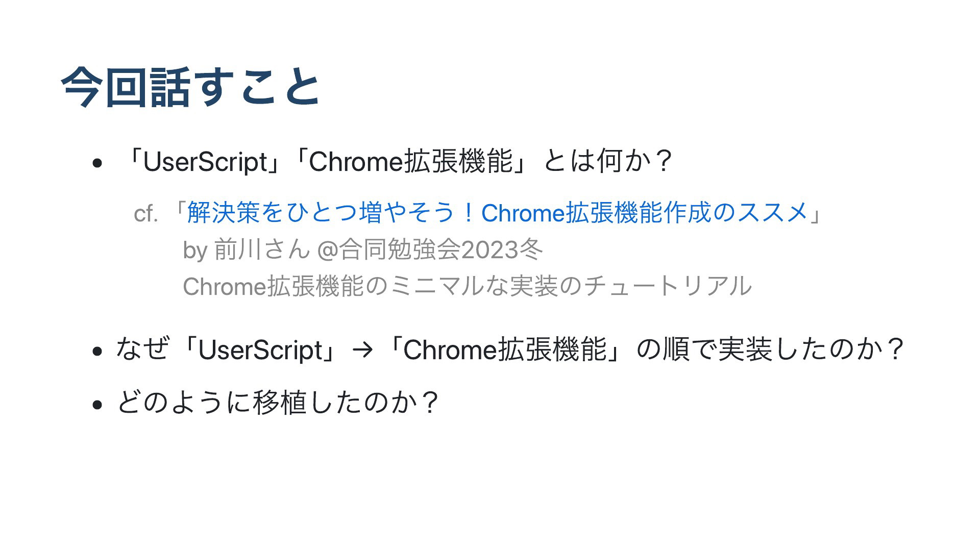This screenshot has width=980, height=551.
Task: Click the first bullet dot before 「UserScript」
Action: tap(97, 164)
